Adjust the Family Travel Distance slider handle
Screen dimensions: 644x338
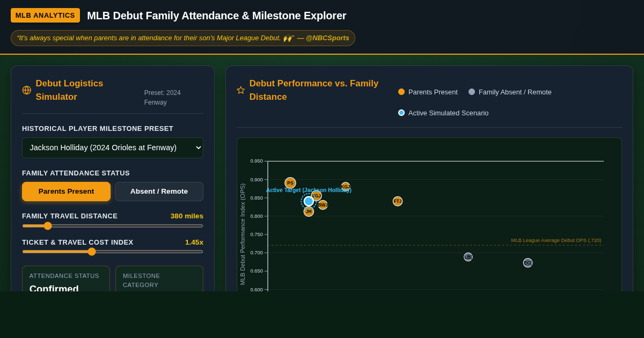coord(48,226)
